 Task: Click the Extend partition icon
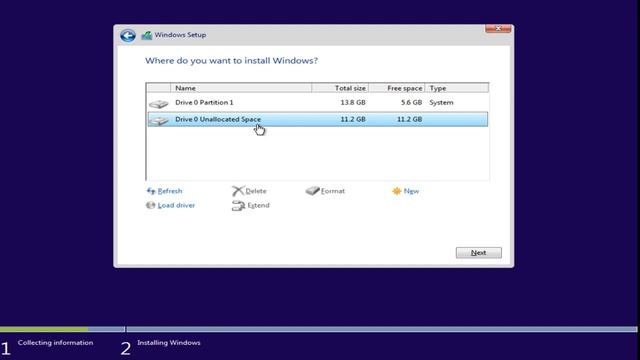(238, 206)
